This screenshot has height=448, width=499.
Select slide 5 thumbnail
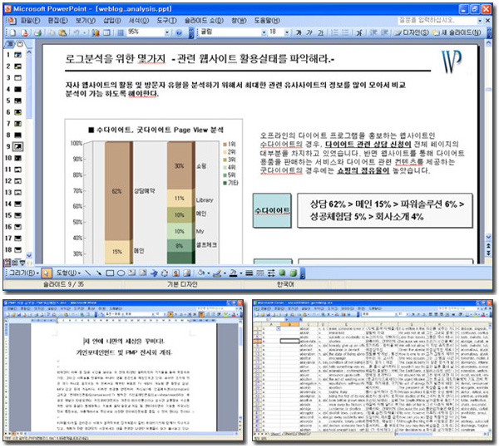[x=18, y=101]
